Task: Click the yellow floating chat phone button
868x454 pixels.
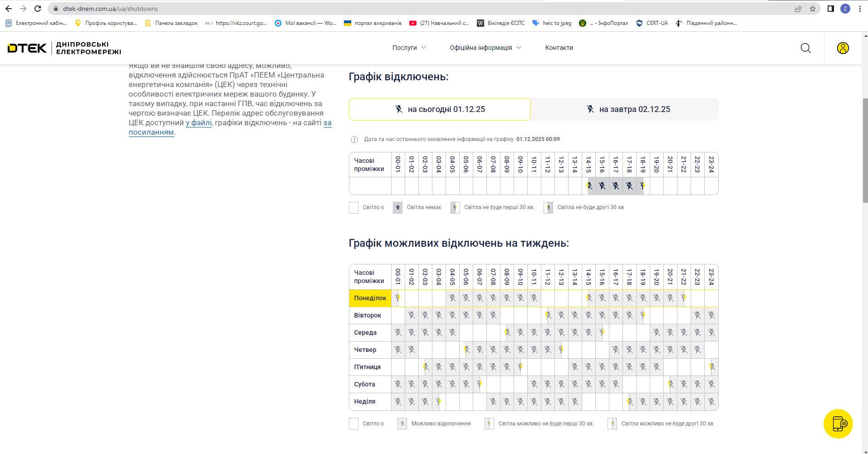Action: [838, 424]
